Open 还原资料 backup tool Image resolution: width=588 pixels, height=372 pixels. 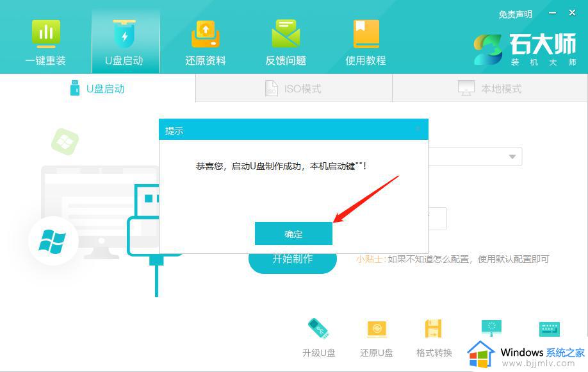(206, 43)
